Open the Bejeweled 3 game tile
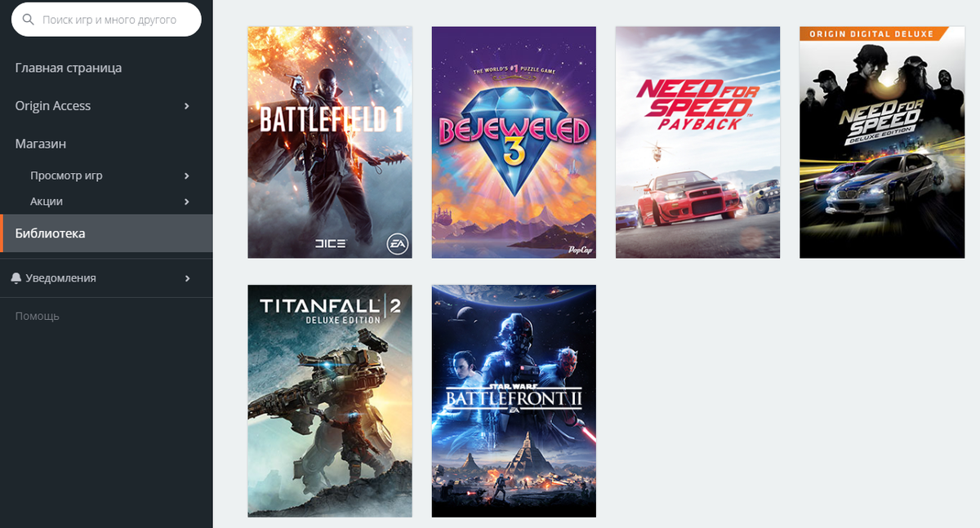The image size is (980, 528). pyautogui.click(x=514, y=142)
